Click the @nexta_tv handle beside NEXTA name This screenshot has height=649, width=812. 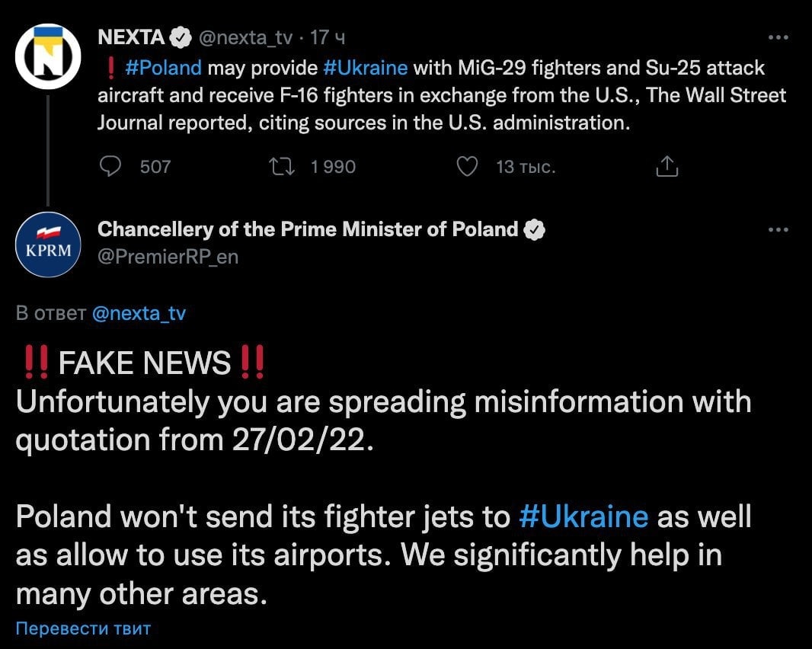[247, 37]
